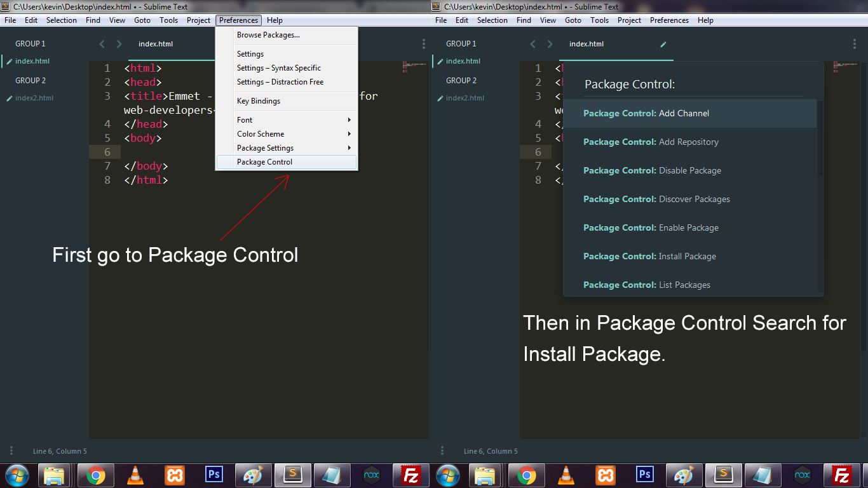Viewport: 868px width, 488px height.
Task: Select Package Control: Enable Package
Action: tap(690, 227)
